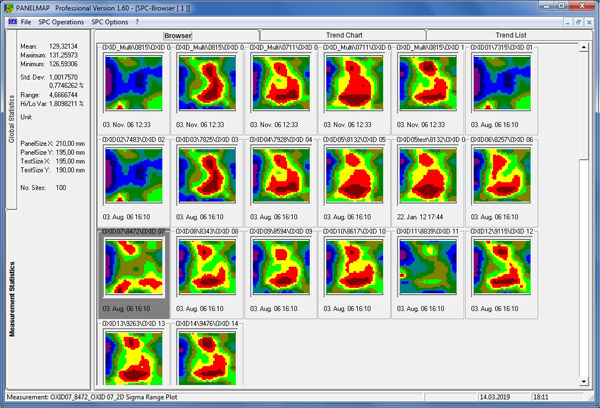Click the PANELMAP application icon in title bar

(x=8, y=8)
